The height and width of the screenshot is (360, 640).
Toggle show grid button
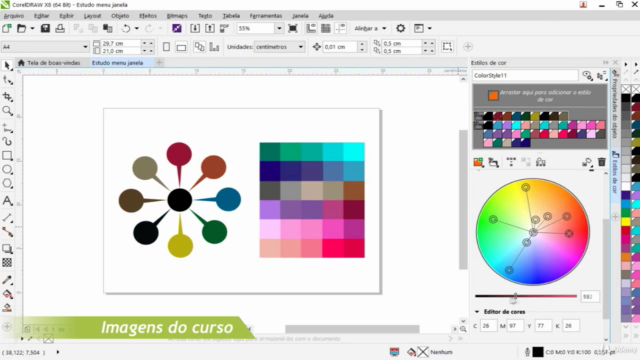[326, 28]
